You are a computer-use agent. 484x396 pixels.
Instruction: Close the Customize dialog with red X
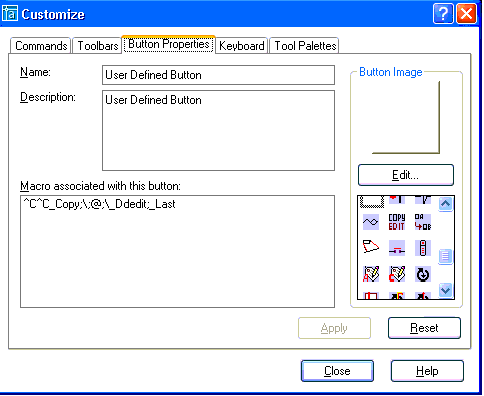coord(466,14)
